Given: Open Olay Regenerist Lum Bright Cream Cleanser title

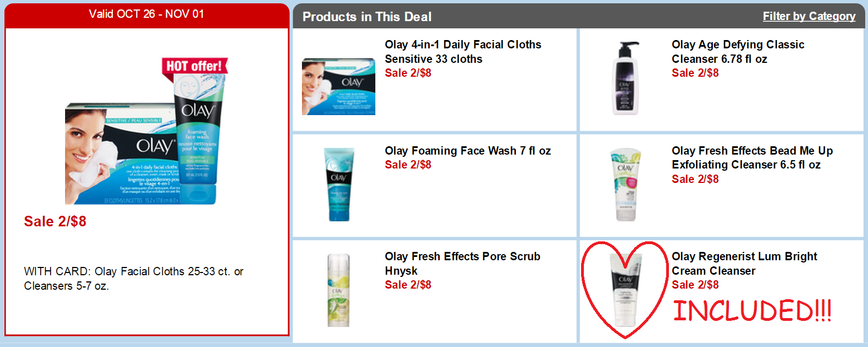Looking at the screenshot, I should [x=745, y=264].
